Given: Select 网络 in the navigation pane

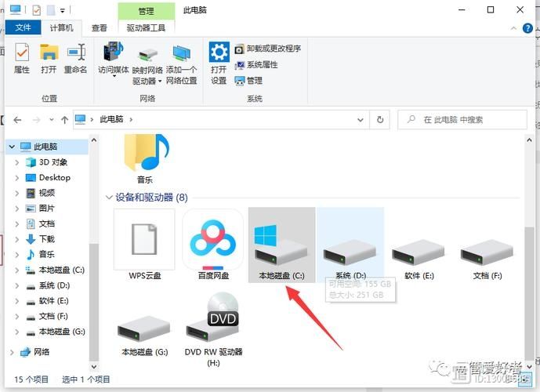Looking at the screenshot, I should pyautogui.click(x=35, y=352).
